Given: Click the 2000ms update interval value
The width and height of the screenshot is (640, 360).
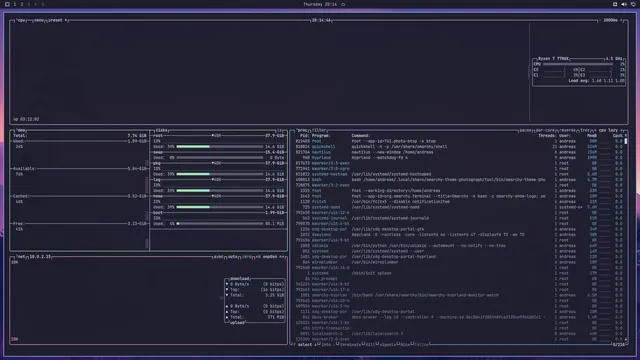Looking at the screenshot, I should (x=610, y=20).
